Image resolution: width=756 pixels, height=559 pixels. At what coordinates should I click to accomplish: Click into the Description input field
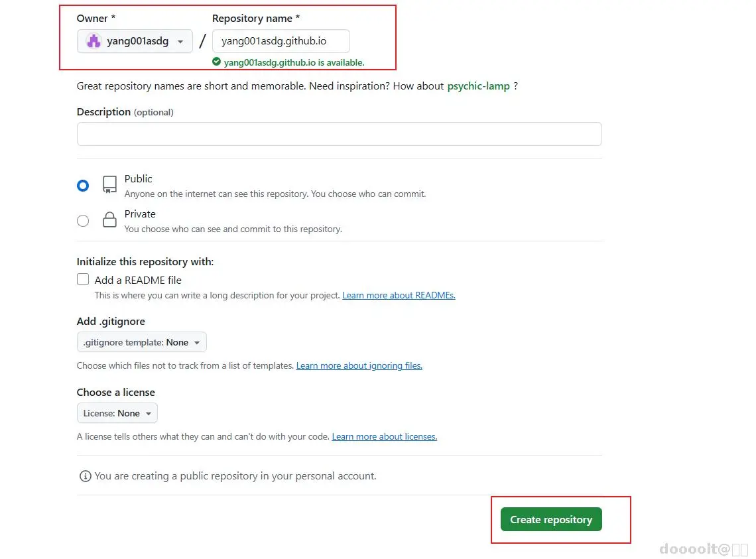click(x=339, y=134)
